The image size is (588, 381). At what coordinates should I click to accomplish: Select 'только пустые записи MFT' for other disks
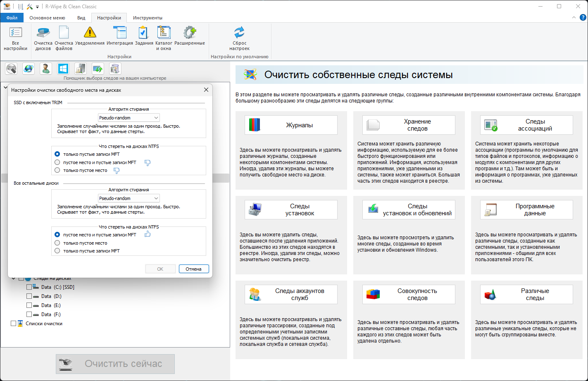tap(57, 251)
